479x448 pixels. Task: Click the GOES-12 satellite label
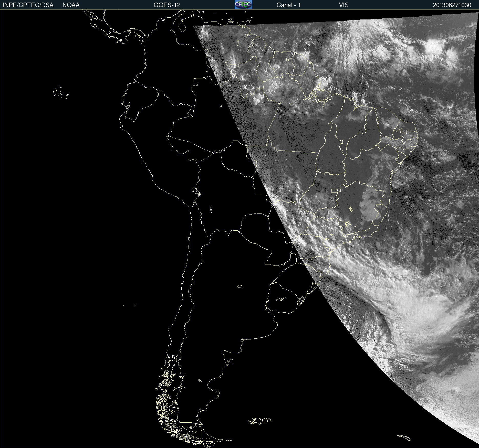167,5
